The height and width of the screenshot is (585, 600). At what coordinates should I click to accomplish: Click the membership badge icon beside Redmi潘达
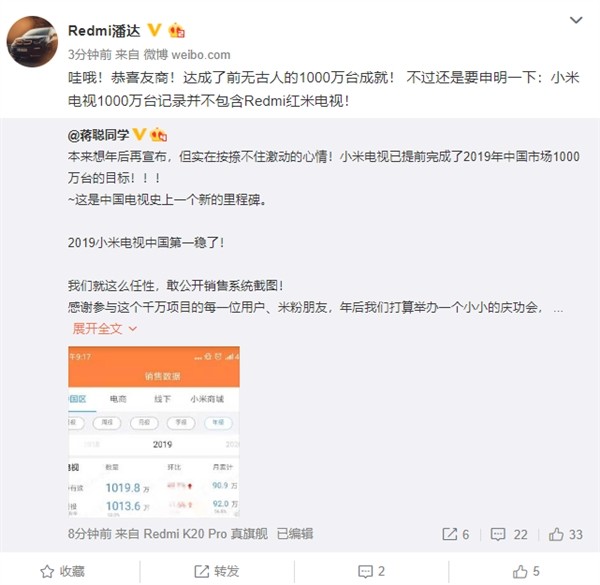pyautogui.click(x=176, y=30)
